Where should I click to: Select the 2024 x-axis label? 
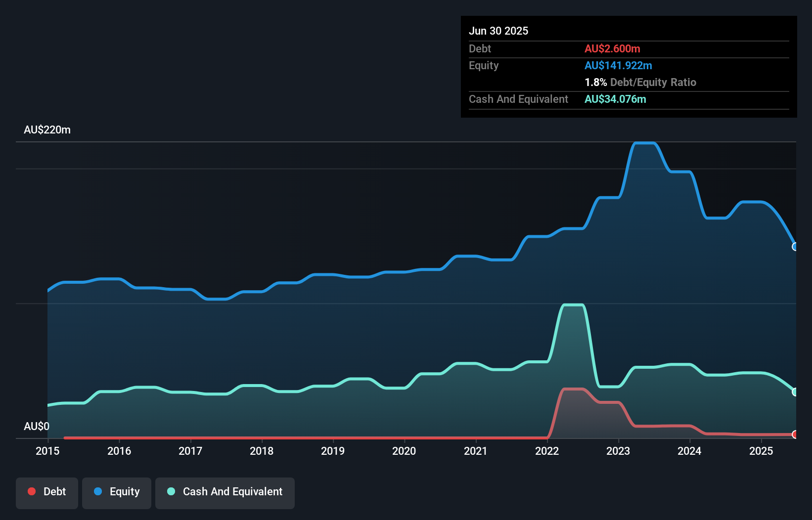click(x=689, y=451)
